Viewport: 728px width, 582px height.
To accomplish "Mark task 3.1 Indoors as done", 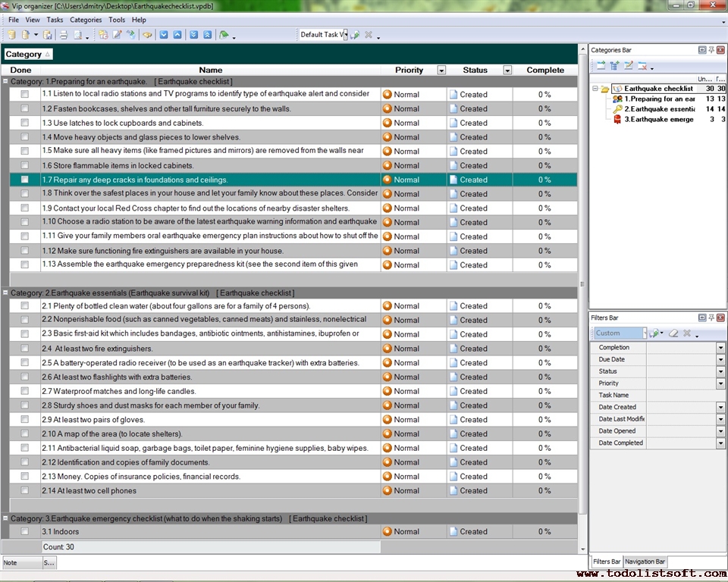I will coord(25,532).
